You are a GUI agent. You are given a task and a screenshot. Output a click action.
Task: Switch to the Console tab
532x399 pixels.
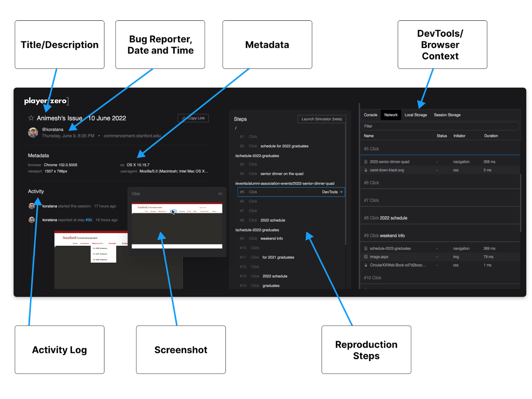click(370, 115)
